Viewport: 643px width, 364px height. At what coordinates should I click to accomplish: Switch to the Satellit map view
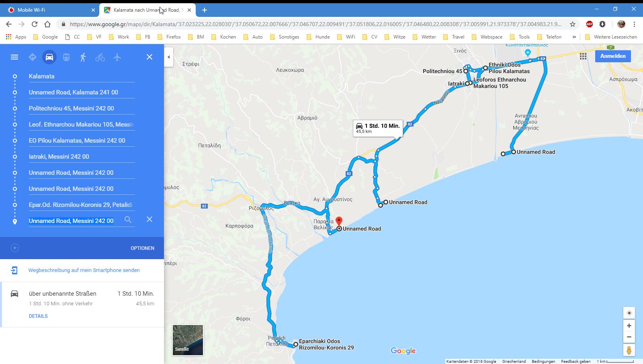pyautogui.click(x=188, y=340)
